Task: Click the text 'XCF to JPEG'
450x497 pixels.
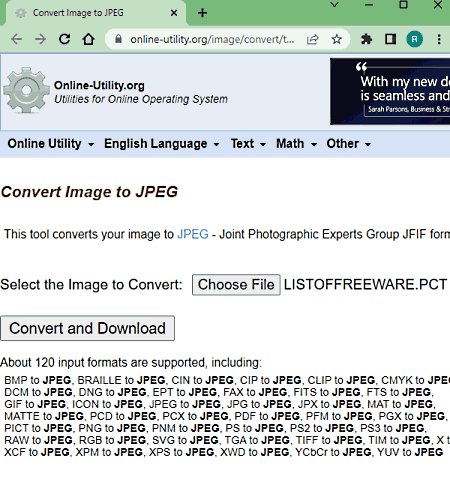Action: point(37,452)
